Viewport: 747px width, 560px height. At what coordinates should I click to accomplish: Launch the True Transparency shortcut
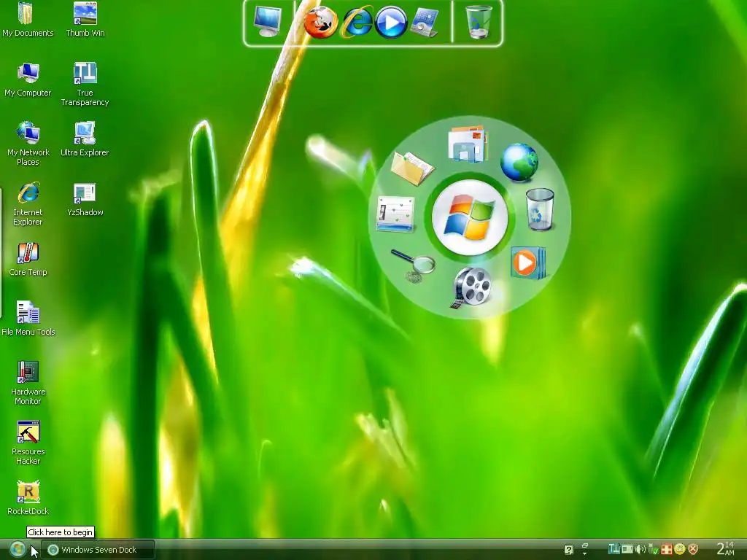(x=85, y=85)
